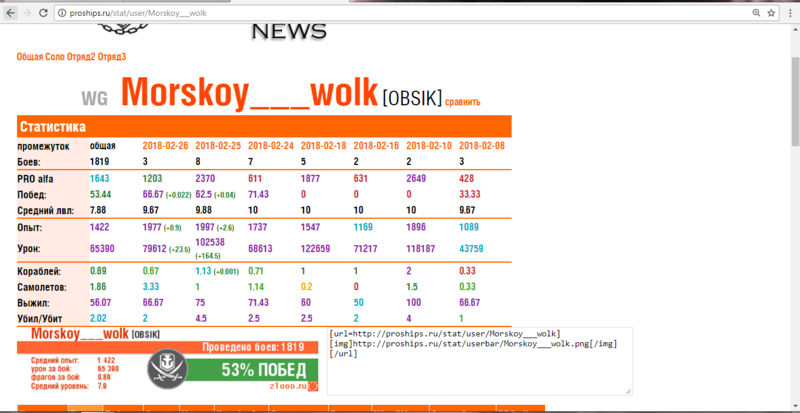Switch to the Общая stats tab
Viewport: 800px width, 413px height.
[x=30, y=58]
